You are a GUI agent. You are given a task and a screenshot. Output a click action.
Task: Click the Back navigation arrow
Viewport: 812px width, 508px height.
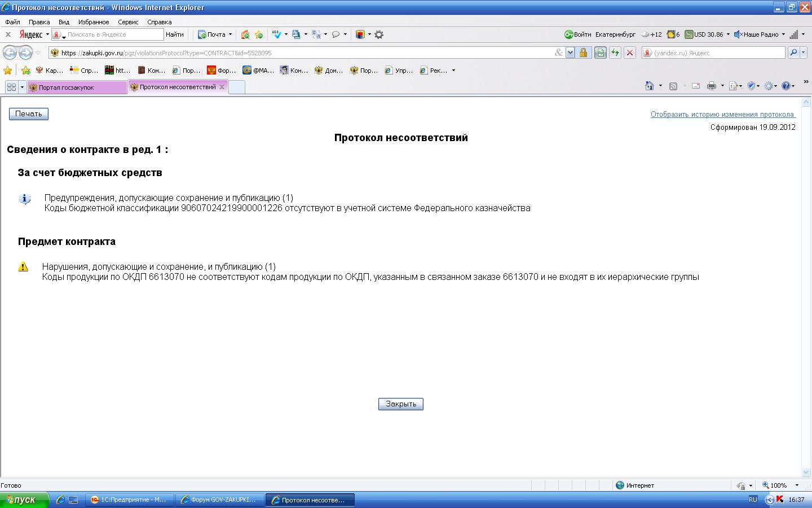click(x=10, y=53)
